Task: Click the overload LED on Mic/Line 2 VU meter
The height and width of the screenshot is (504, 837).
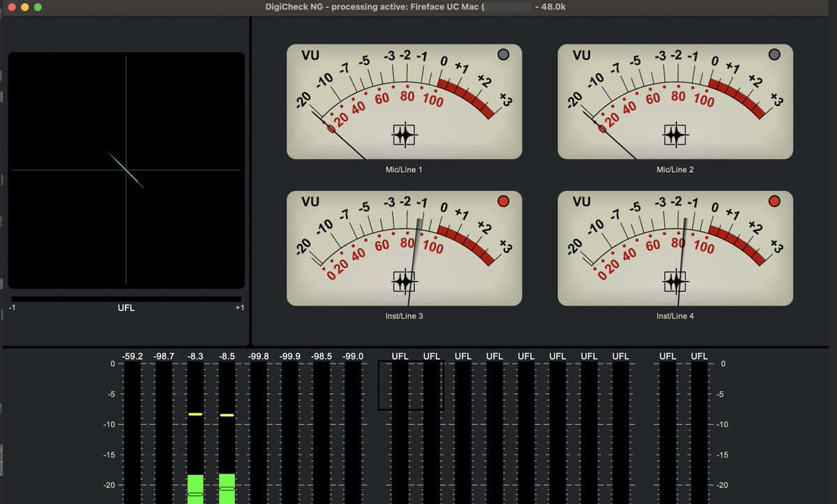Action: pos(774,54)
